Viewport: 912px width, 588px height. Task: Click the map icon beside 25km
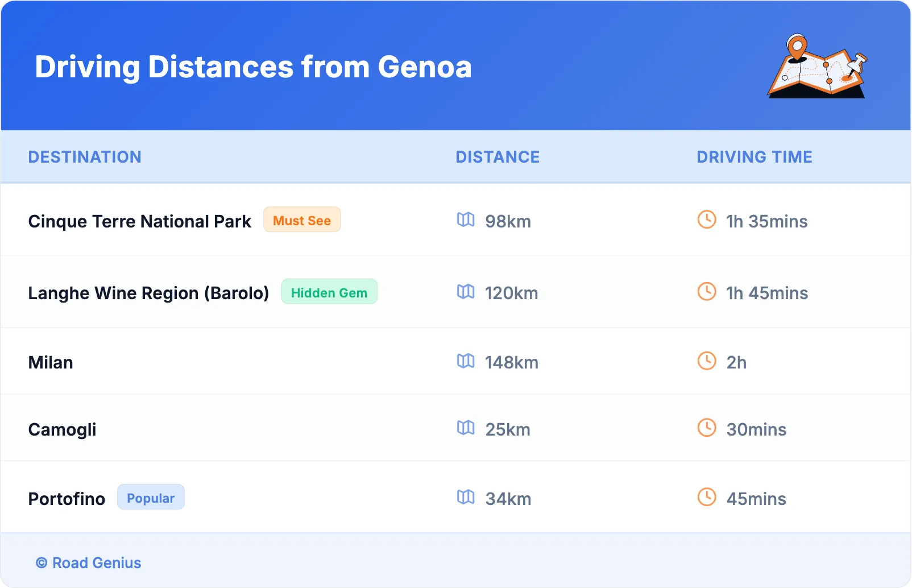(466, 428)
